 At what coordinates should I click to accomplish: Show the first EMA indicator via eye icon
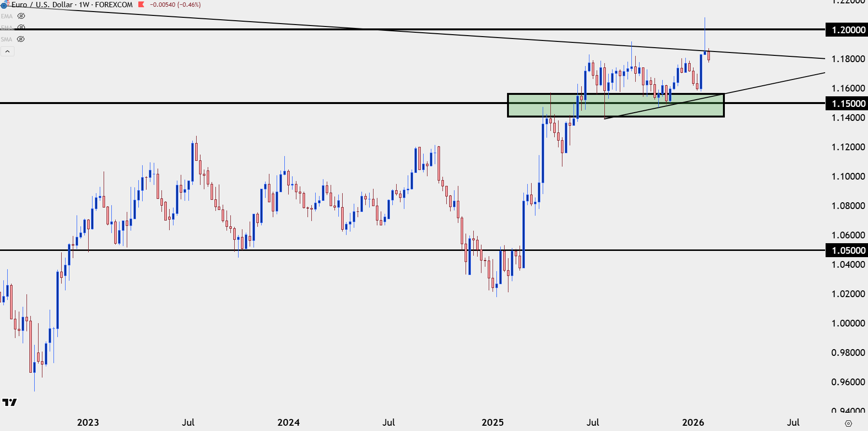[x=21, y=16]
